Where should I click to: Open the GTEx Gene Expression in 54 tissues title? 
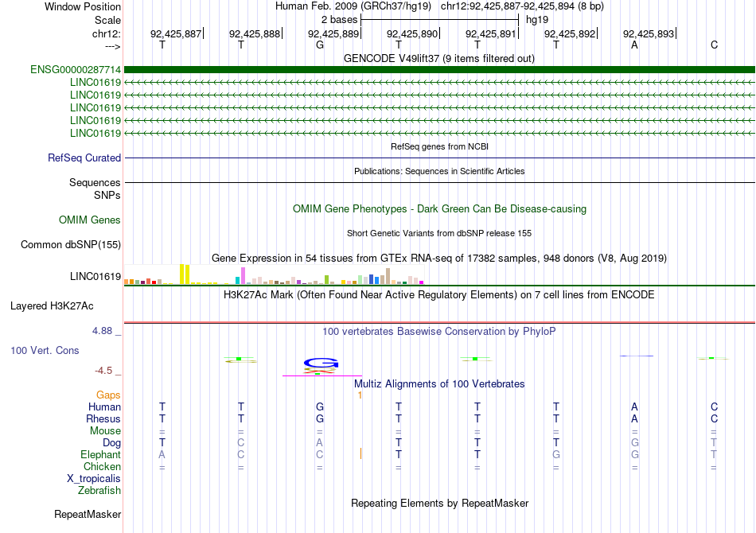pos(439,259)
